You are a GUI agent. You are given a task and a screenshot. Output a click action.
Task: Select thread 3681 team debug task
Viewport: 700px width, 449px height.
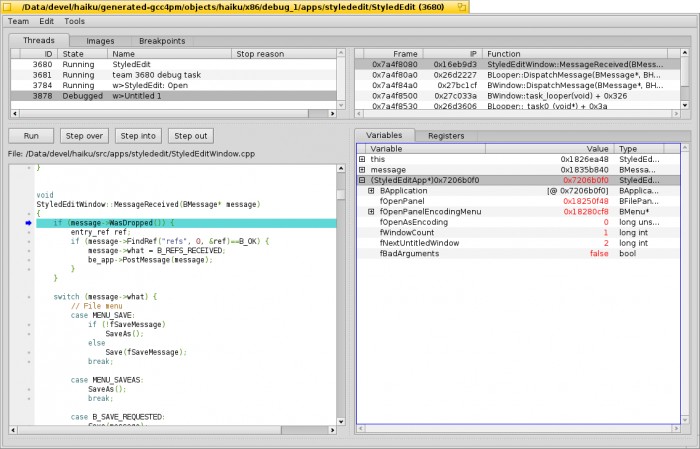tap(150, 74)
